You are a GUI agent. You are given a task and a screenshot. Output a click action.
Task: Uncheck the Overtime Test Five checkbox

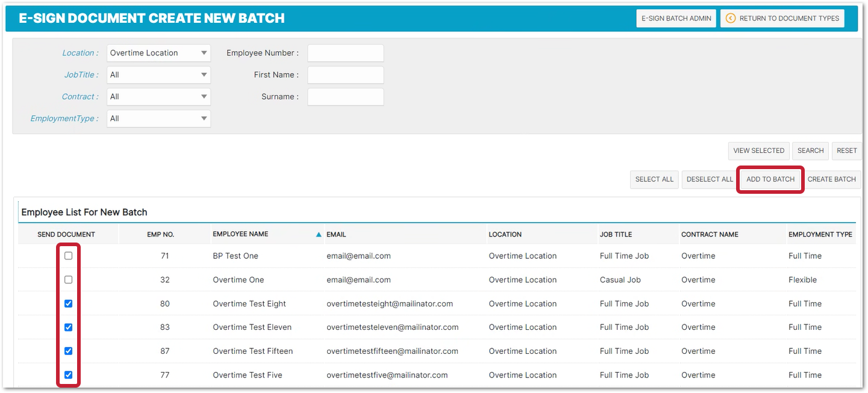click(x=69, y=375)
